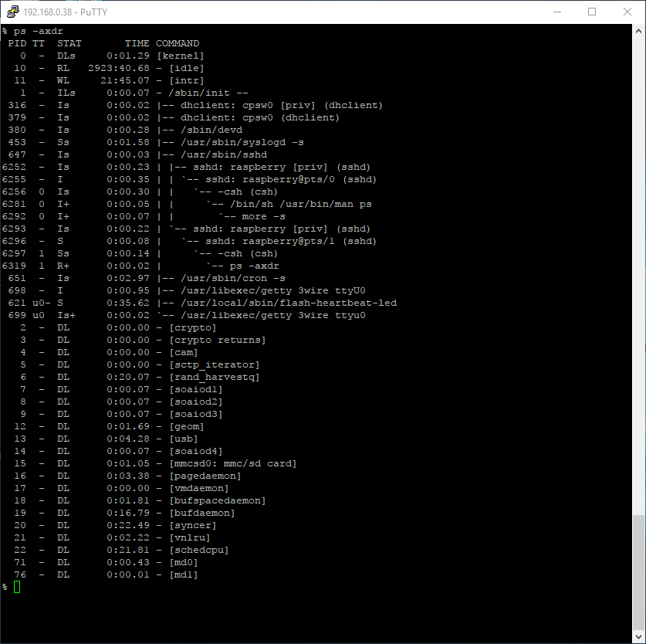Click the '[bufdaemon]' entry
The width and height of the screenshot is (646, 644).
click(x=202, y=514)
